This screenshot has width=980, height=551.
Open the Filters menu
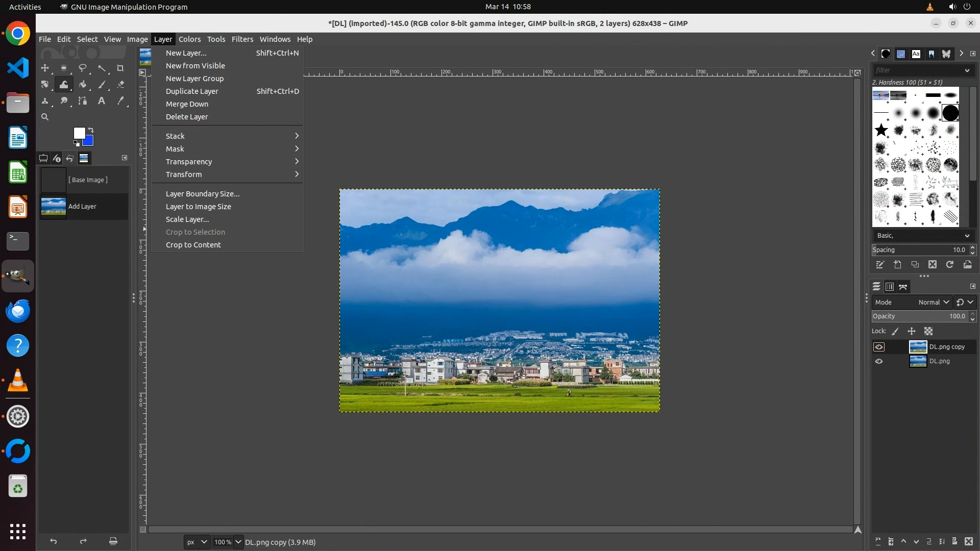pos(242,39)
